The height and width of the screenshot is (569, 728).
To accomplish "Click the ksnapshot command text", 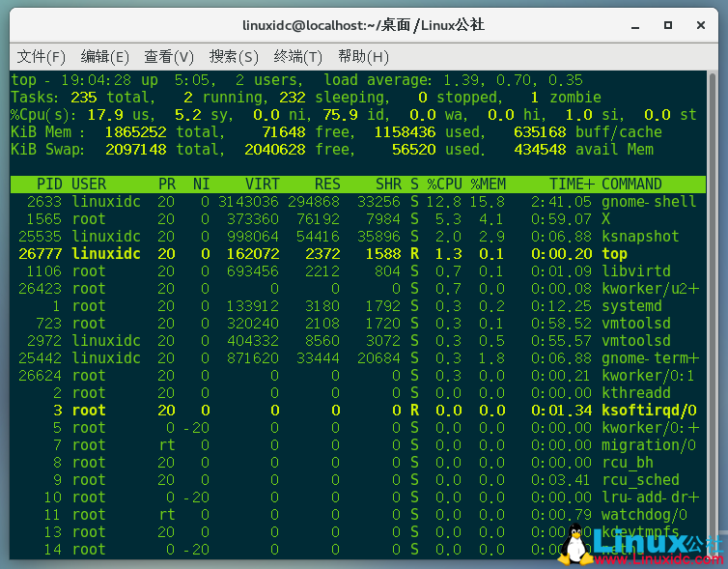I will click(640, 237).
